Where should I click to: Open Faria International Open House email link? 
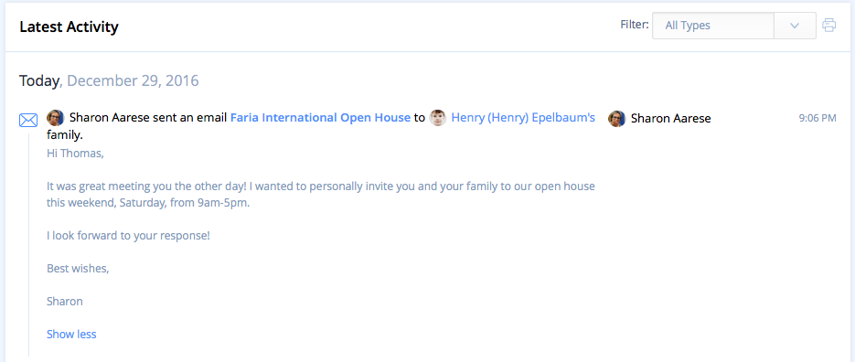[x=320, y=118]
